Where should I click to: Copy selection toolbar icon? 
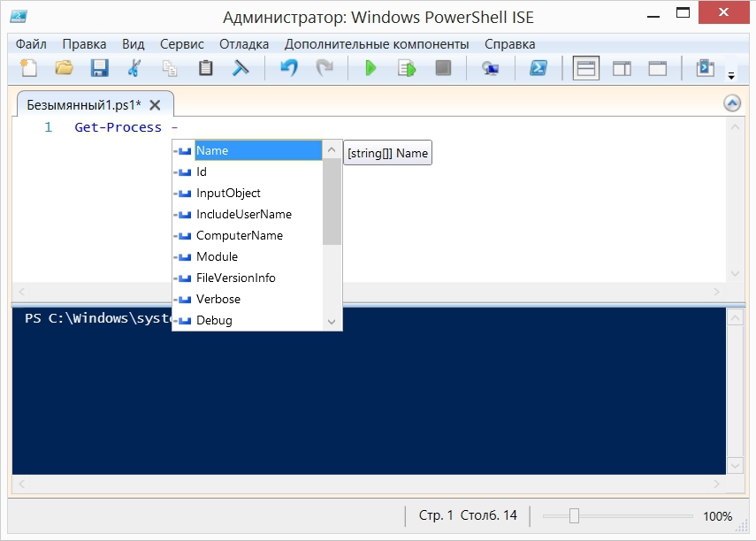click(170, 68)
